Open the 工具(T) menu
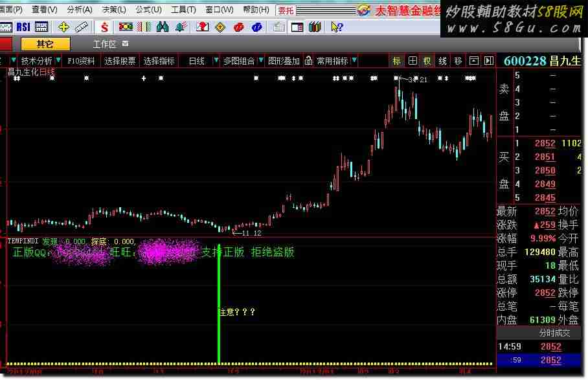This screenshot has width=588, height=380. (x=183, y=9)
